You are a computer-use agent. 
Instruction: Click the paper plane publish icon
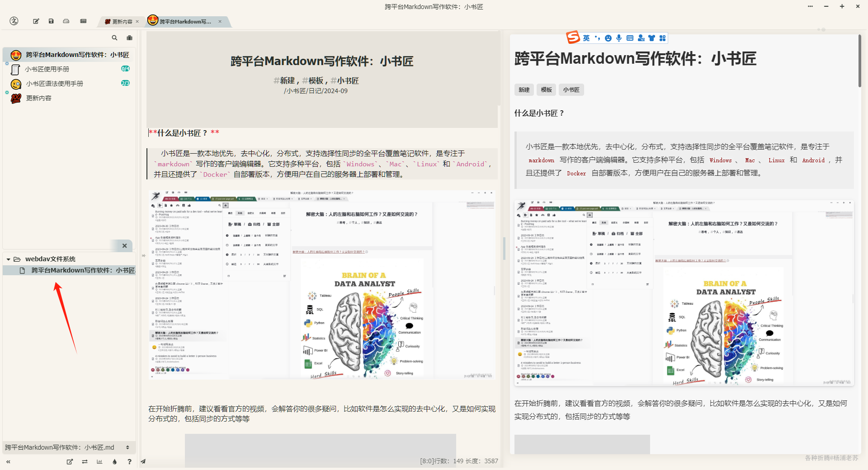pyautogui.click(x=143, y=461)
